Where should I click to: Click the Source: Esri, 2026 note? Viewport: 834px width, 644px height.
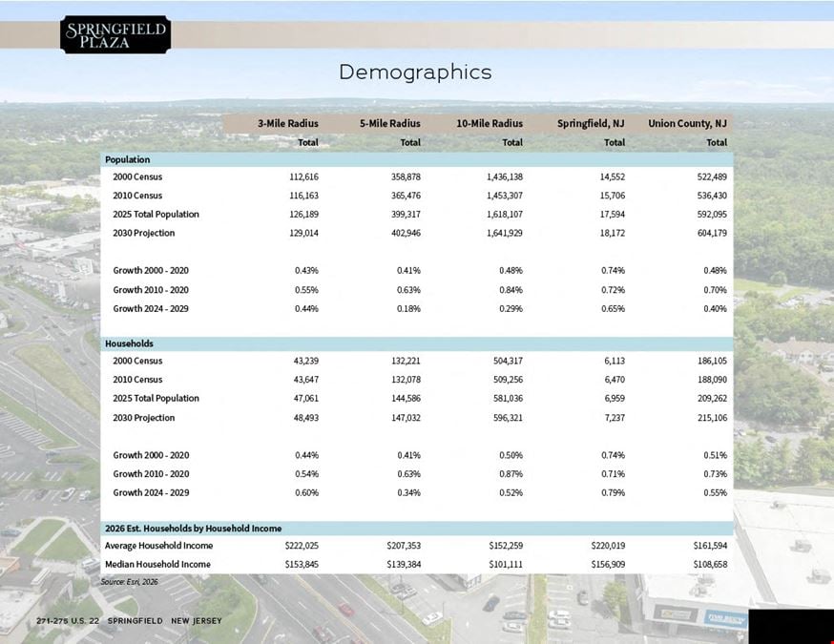pos(129,582)
